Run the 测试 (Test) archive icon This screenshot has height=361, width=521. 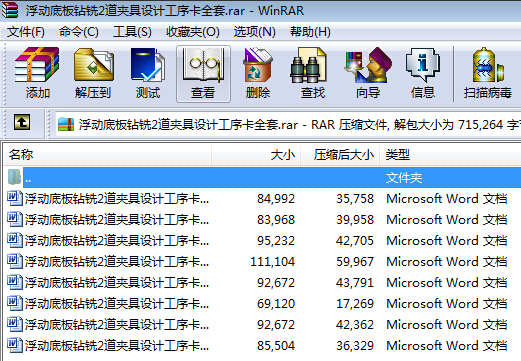[x=148, y=65]
